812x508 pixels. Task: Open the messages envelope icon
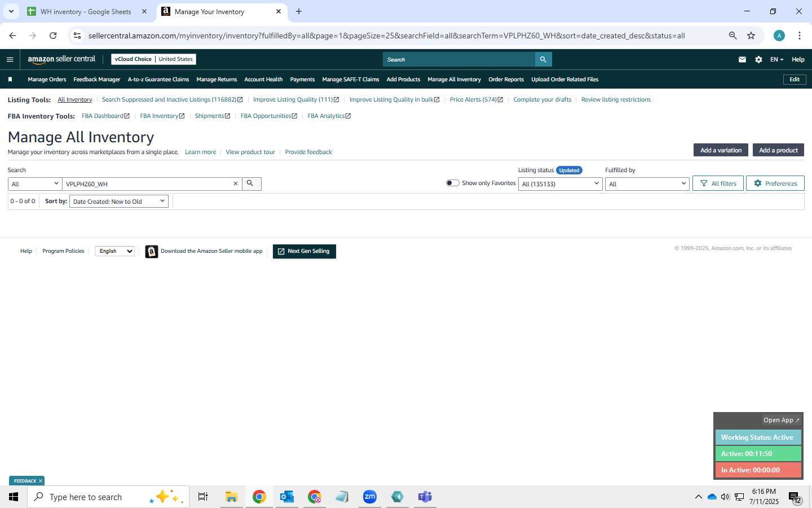click(742, 59)
